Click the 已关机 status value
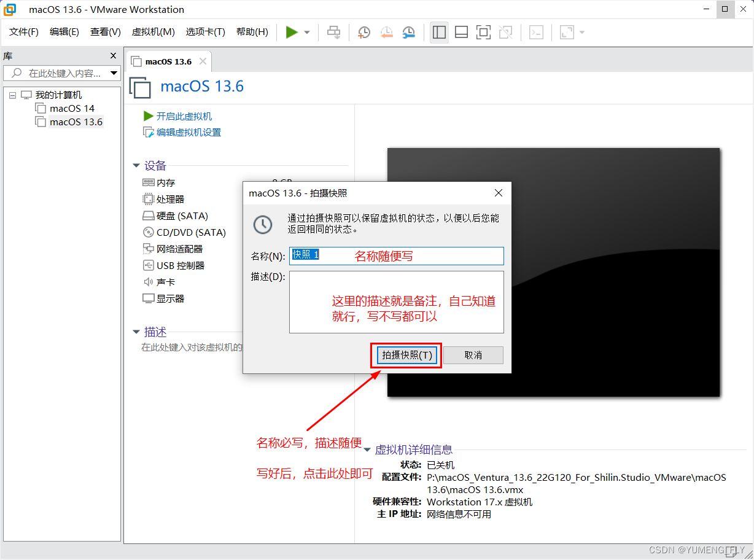754x560 pixels. click(441, 465)
